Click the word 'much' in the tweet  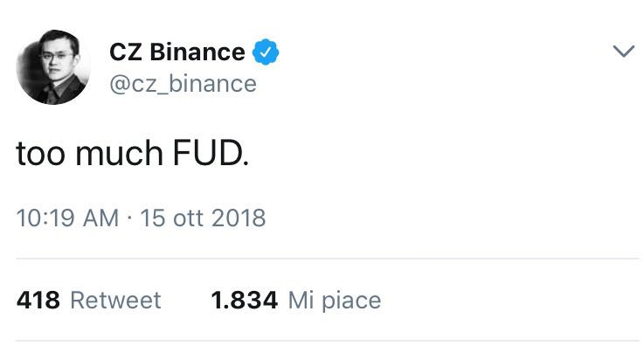click(119, 153)
